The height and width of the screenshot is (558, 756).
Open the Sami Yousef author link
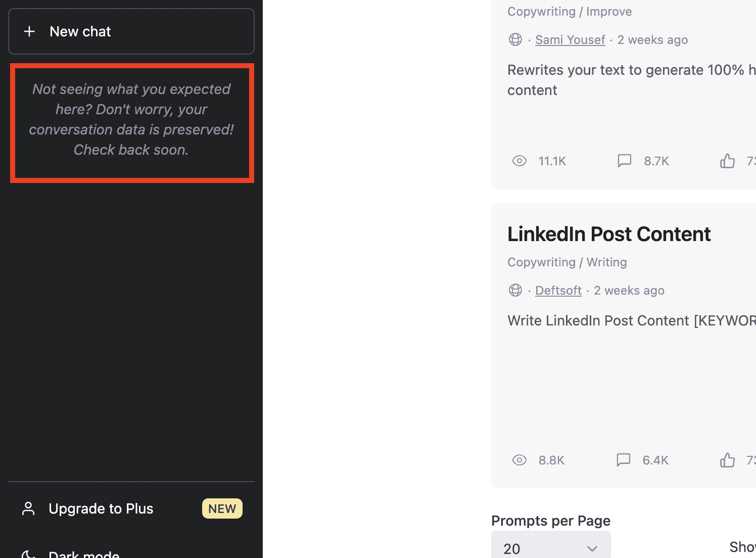tap(570, 40)
